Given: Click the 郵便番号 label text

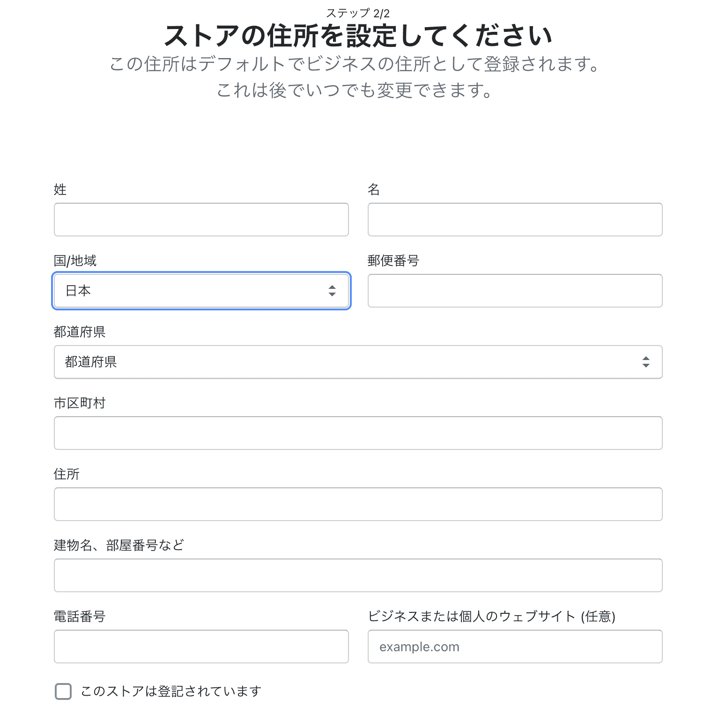Looking at the screenshot, I should coord(393,261).
